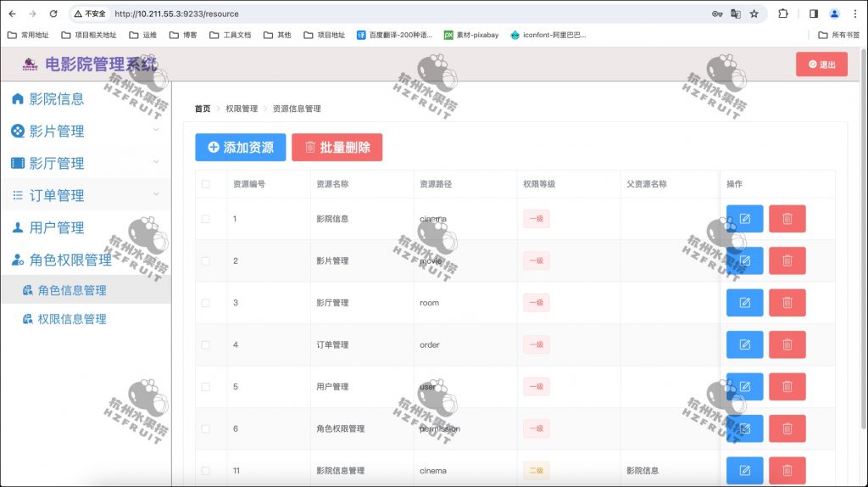868x487 pixels.
Task: Open the 工具文档 bookmark folder
Action: pos(231,35)
